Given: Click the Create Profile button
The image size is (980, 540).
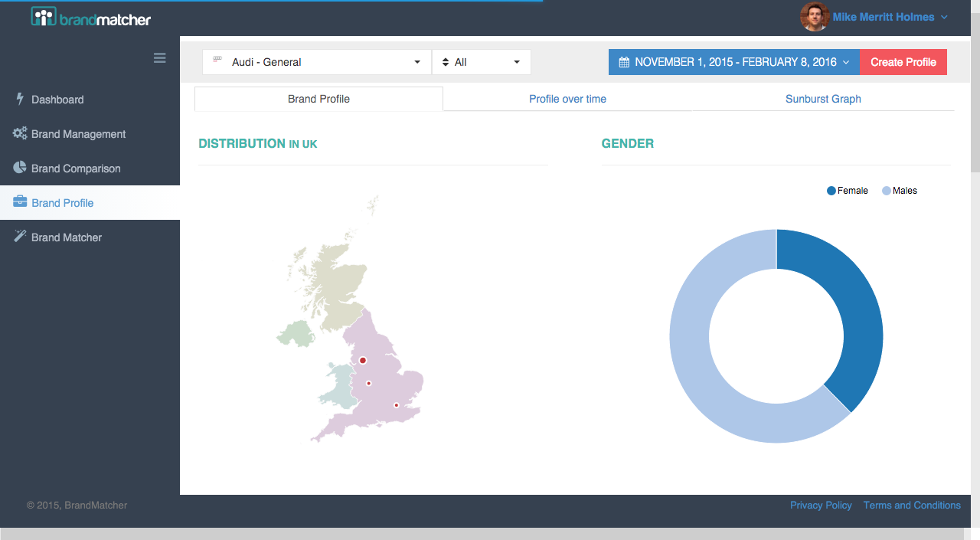Looking at the screenshot, I should tap(903, 62).
